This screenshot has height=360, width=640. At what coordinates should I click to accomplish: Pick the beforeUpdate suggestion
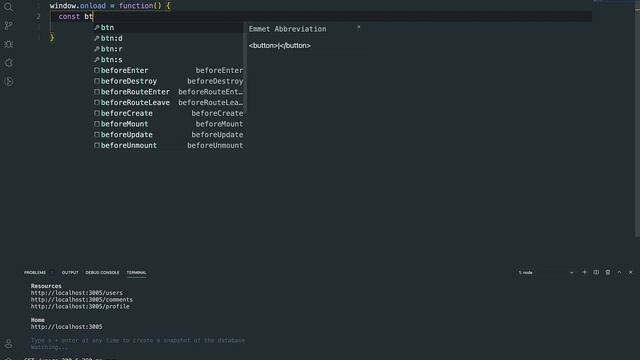(168, 135)
